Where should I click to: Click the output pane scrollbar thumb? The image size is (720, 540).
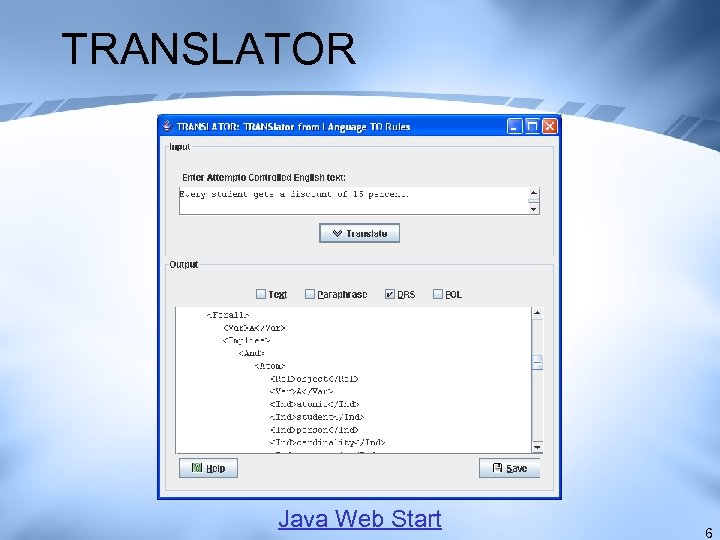[x=537, y=362]
